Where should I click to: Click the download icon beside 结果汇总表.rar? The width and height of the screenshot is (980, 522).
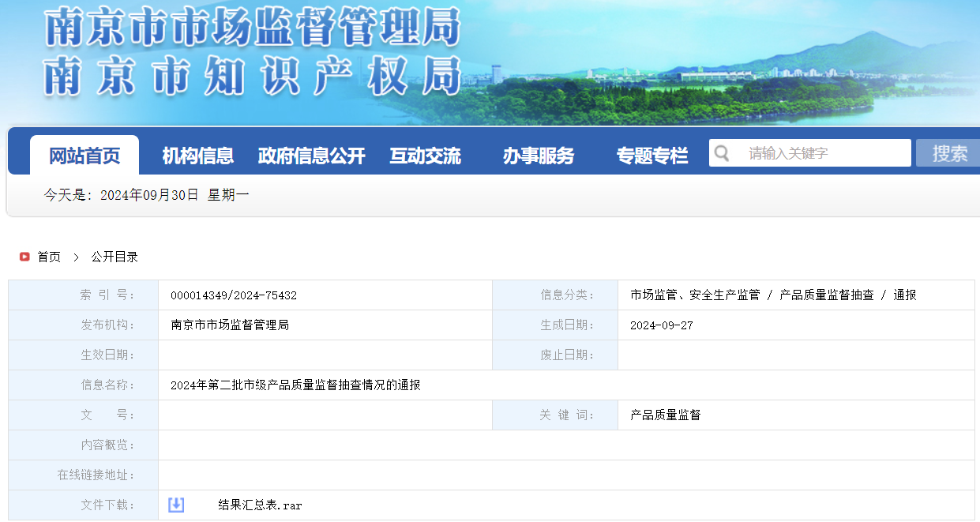(176, 505)
